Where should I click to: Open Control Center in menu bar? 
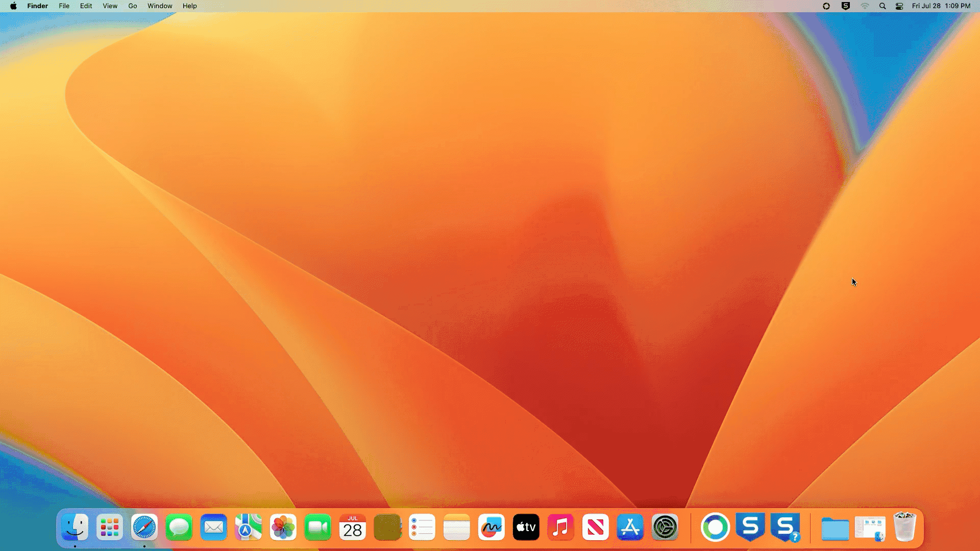pos(899,6)
